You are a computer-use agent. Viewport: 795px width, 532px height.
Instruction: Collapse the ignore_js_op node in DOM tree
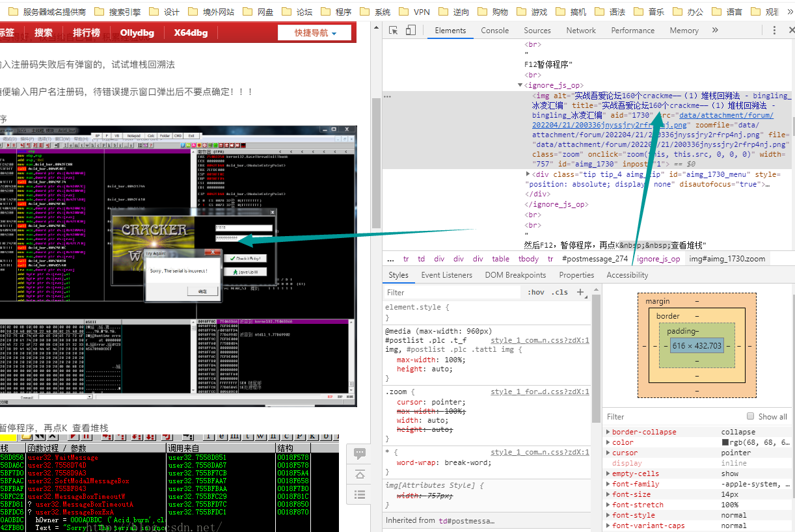point(520,85)
